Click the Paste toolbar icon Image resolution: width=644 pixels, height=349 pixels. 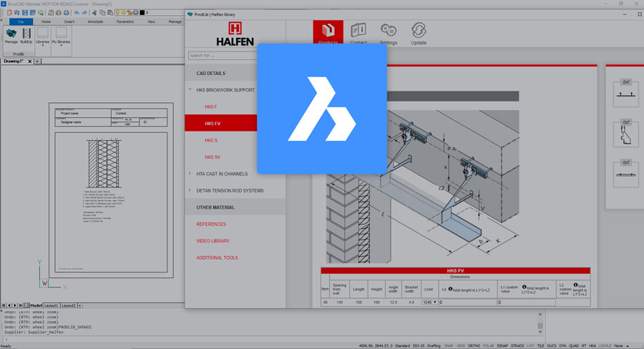(x=110, y=13)
